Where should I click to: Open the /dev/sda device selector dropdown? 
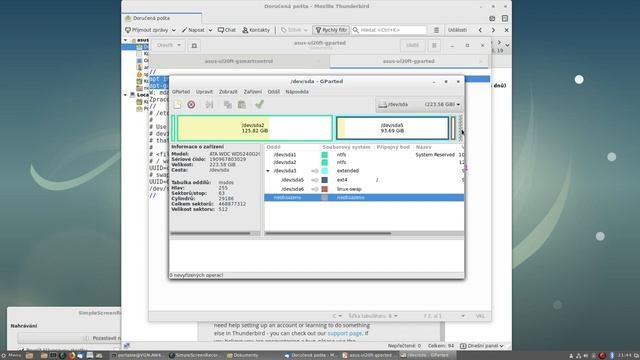tap(419, 104)
